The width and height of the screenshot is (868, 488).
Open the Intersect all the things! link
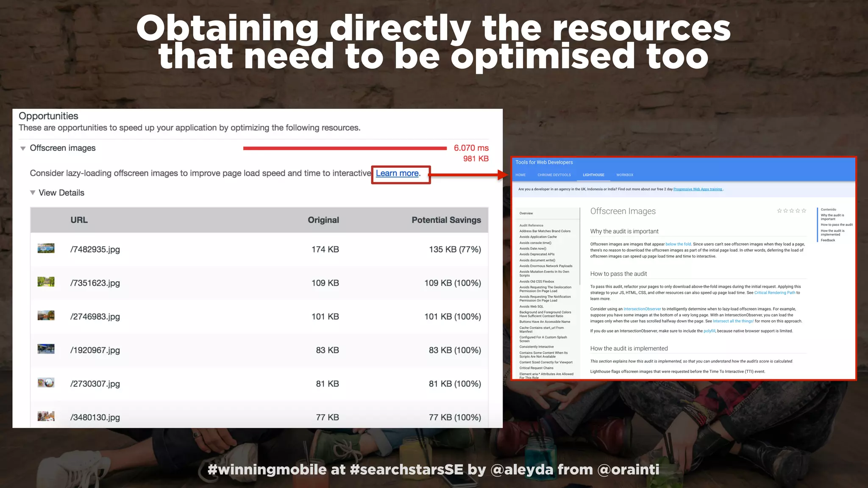coord(733,321)
